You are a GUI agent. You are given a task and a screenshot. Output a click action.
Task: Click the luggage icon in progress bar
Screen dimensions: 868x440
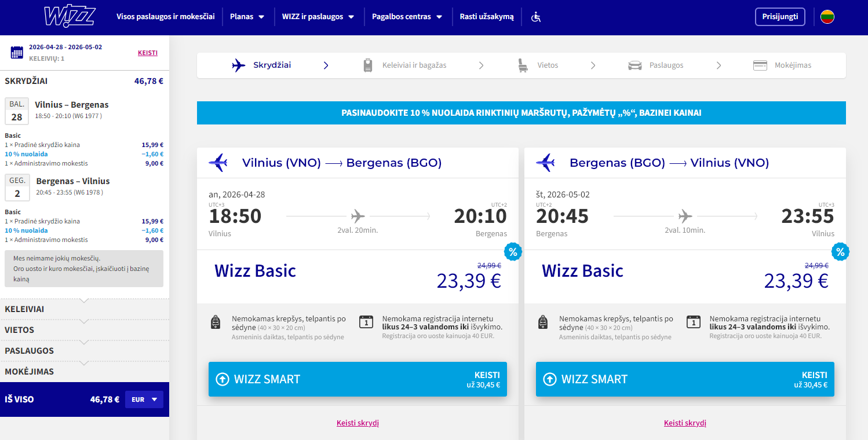[368, 65]
